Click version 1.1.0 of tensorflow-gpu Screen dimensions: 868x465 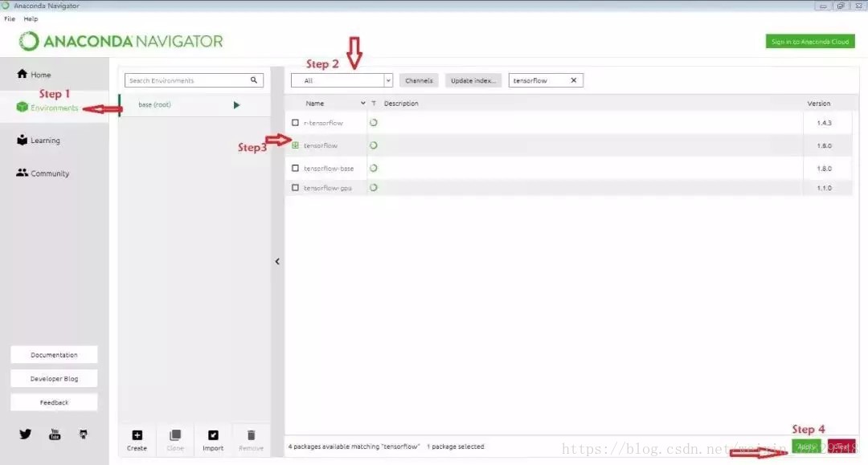coord(825,188)
